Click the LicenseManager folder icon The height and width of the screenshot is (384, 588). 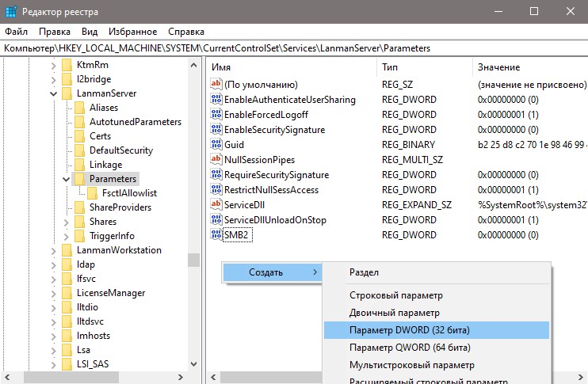click(x=67, y=293)
